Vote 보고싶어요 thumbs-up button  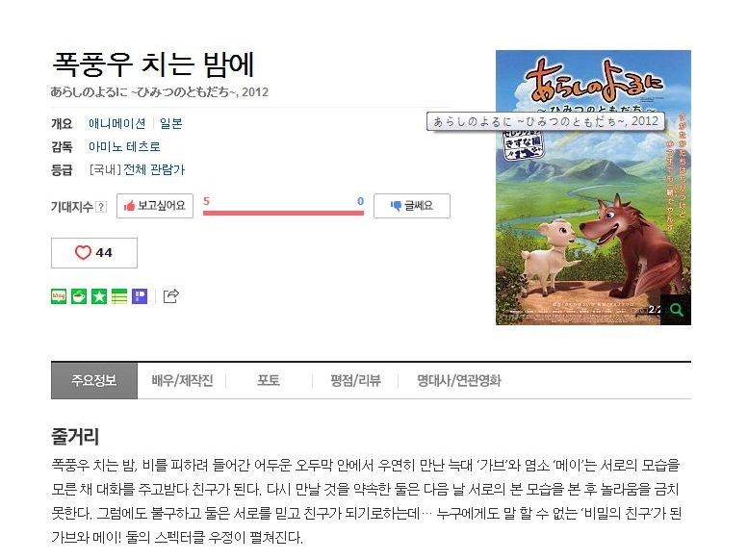click(x=155, y=206)
